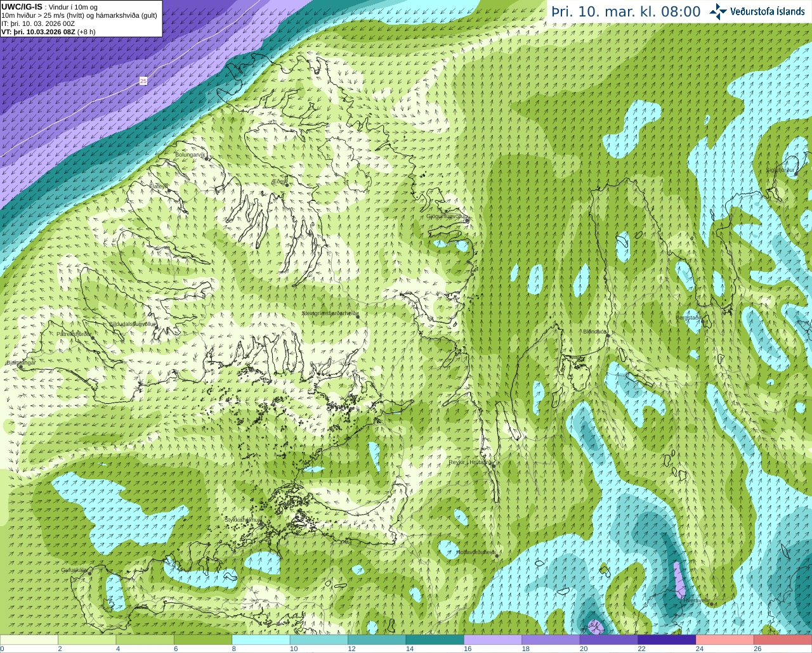Screen dimensions: 812x653
Task: Click the 'IT: þri. 10. 03. 2026 00Z' line
Action: click(x=38, y=23)
